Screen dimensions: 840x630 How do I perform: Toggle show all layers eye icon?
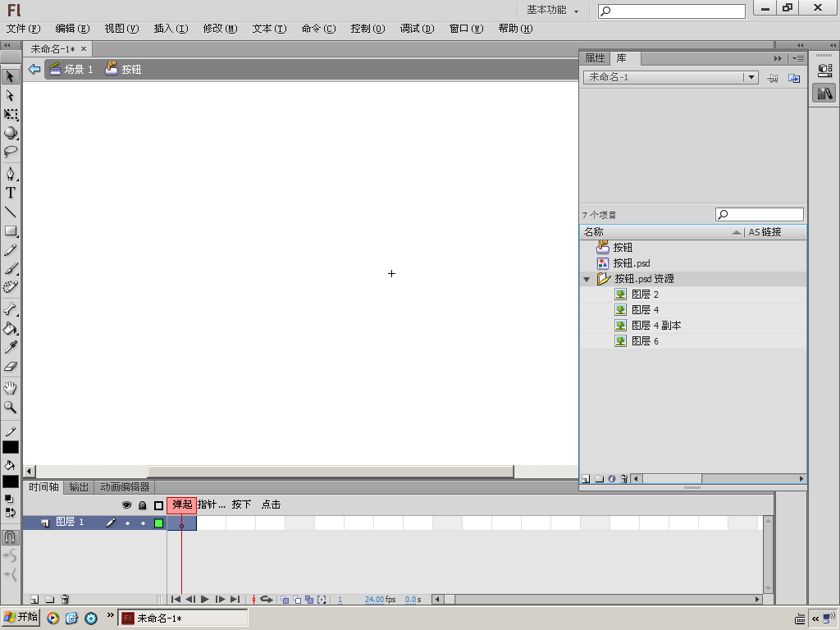pyautogui.click(x=127, y=505)
